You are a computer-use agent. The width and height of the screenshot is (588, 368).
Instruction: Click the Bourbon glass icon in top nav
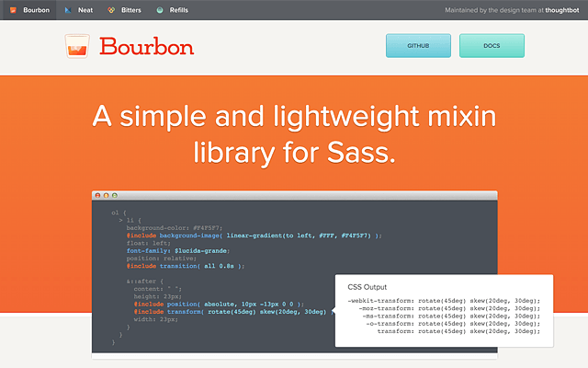pyautogui.click(x=13, y=10)
